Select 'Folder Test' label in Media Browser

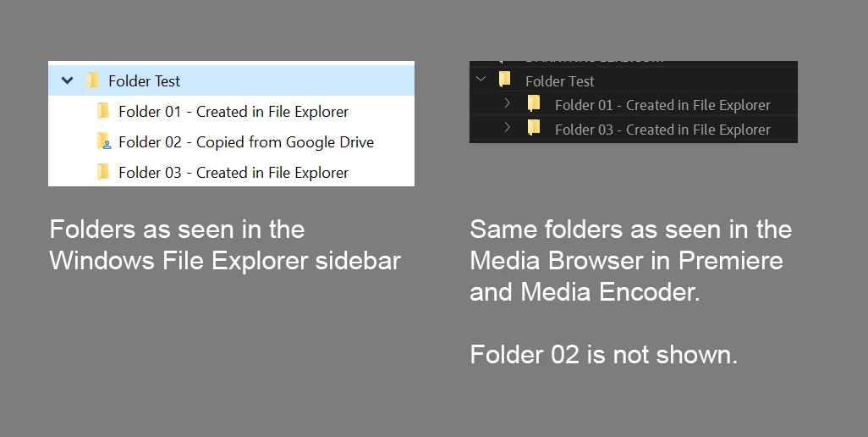(560, 81)
